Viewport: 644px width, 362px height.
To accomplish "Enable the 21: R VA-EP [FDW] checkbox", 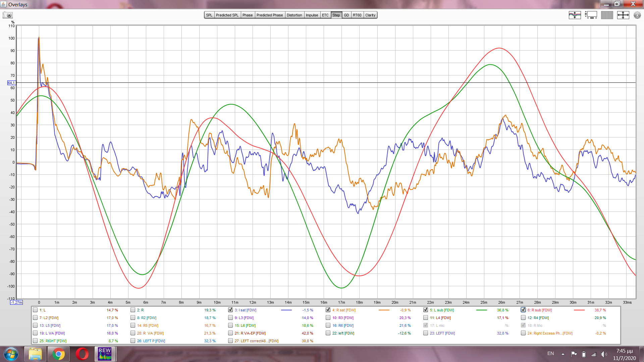I will coord(230,333).
